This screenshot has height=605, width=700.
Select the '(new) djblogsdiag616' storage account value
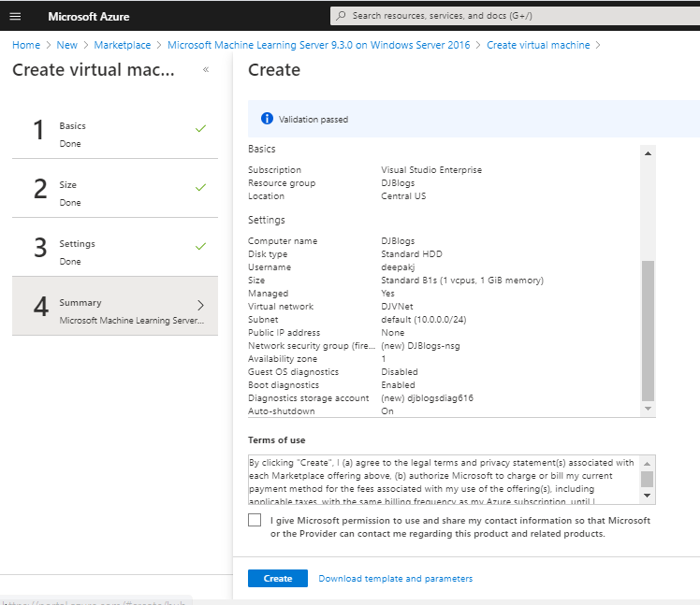coord(427,398)
